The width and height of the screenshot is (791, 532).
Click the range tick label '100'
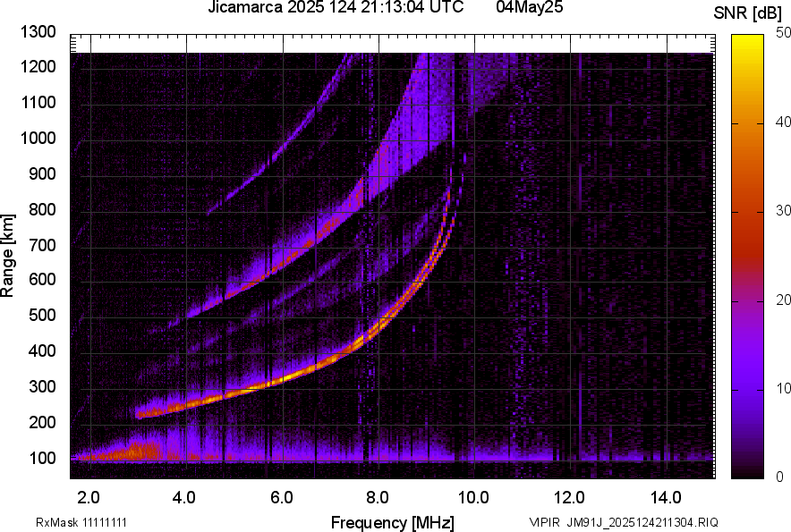tap(42, 458)
